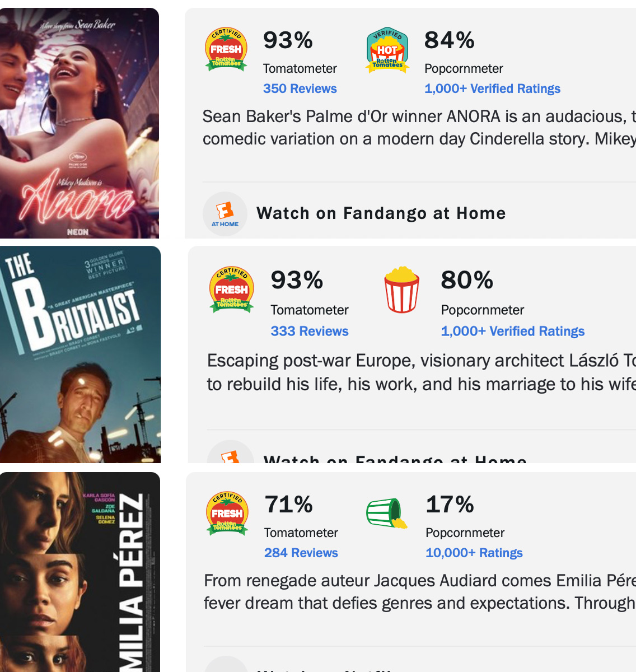636x672 pixels.
Task: Click Emilia Pérez's 17% Popcornmeter score
Action: [x=450, y=505]
